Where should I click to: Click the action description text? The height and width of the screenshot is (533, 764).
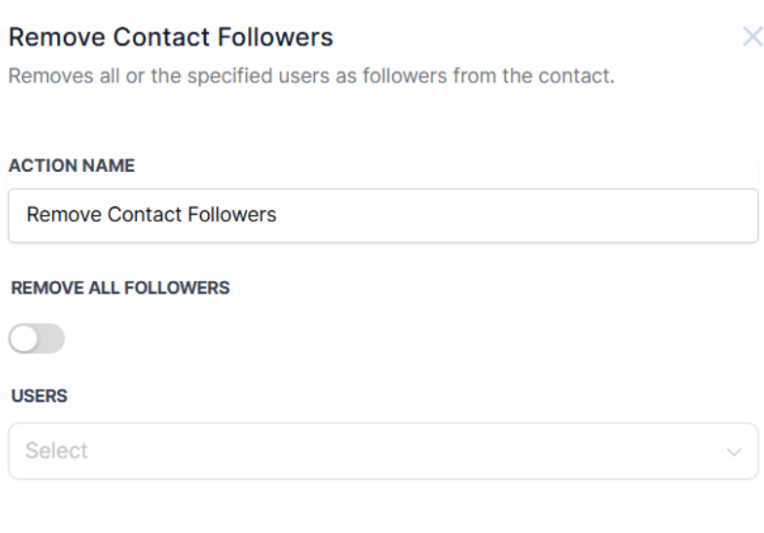point(311,76)
